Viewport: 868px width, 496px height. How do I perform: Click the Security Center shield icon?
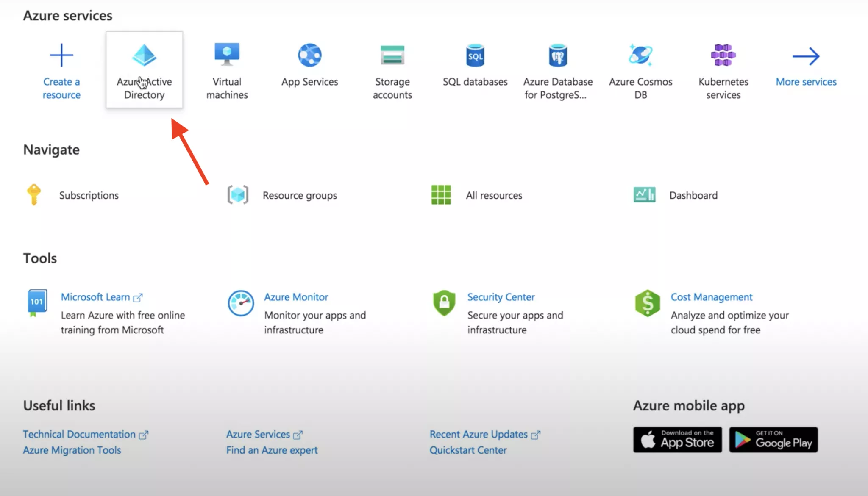444,303
